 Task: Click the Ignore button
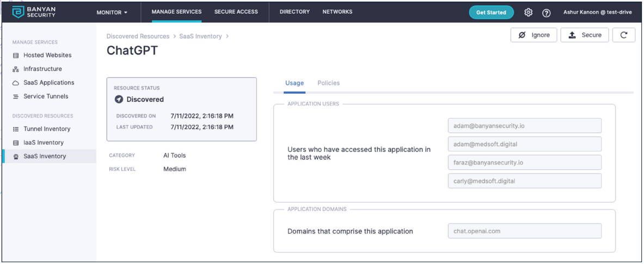point(533,35)
